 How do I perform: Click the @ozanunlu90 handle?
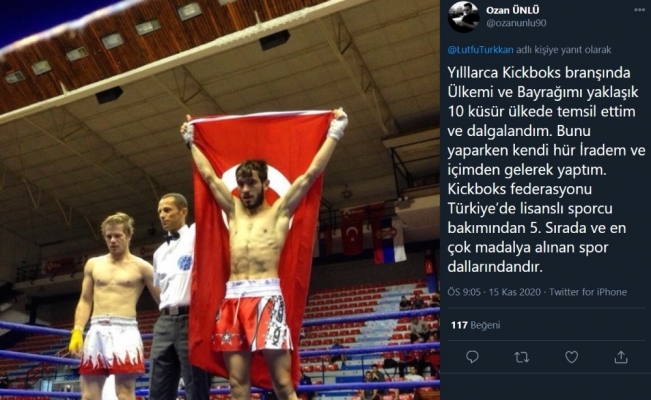(x=516, y=23)
